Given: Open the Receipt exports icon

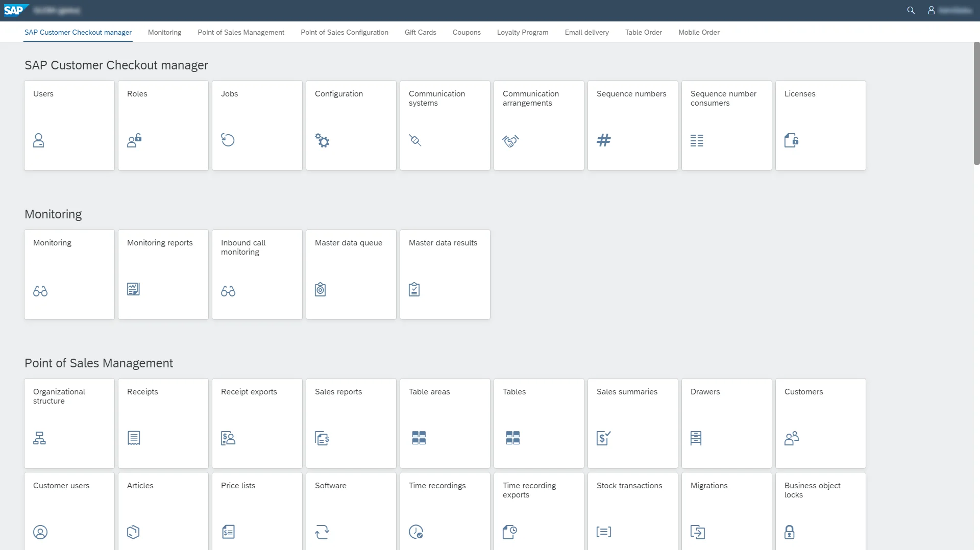Looking at the screenshot, I should [x=228, y=438].
